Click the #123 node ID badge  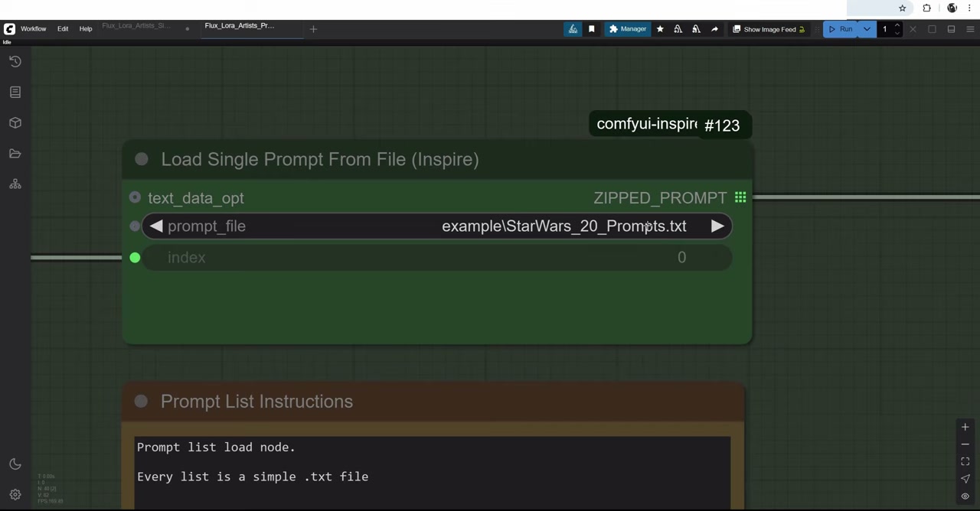pyautogui.click(x=722, y=125)
